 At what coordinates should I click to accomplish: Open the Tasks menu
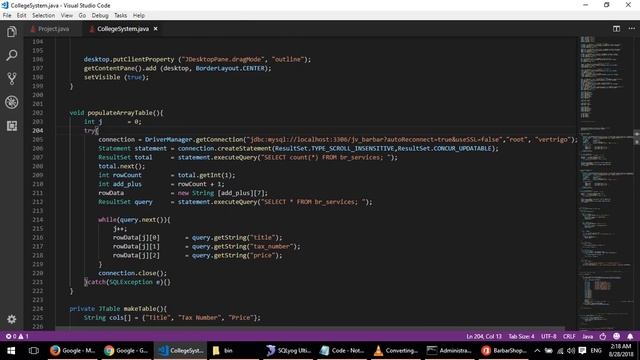[x=120, y=16]
